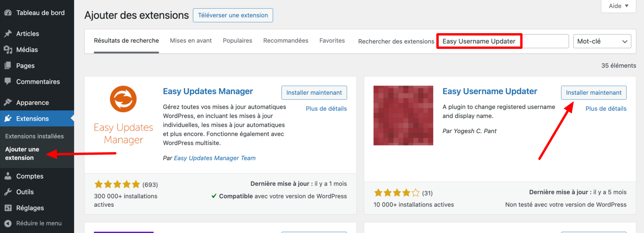Image resolution: width=644 pixels, height=233 pixels.
Task: Open the Outils menu
Action: click(x=37, y=192)
